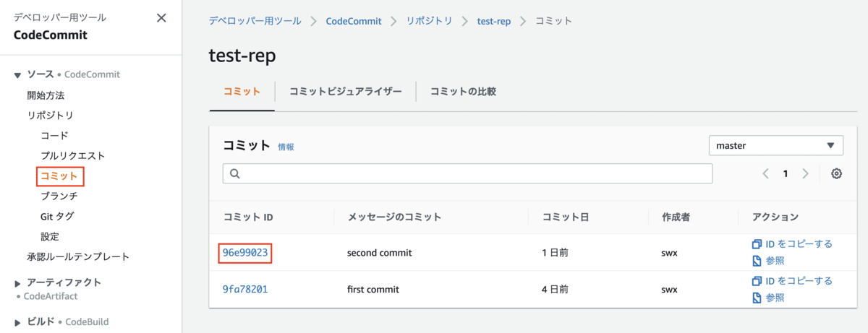The width and height of the screenshot is (868, 333).
Task: Go to the previous commits page arrow
Action: point(765,173)
